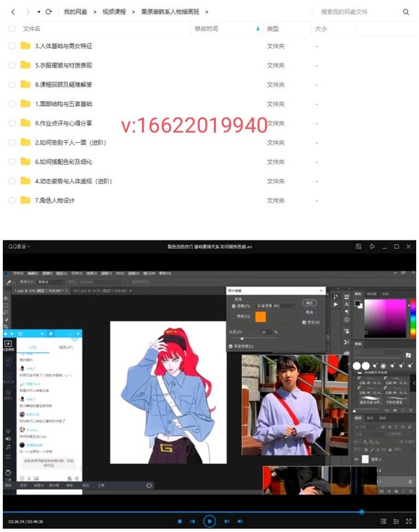Click the play button in QQ Player
The image size is (419, 532).
[x=209, y=521]
